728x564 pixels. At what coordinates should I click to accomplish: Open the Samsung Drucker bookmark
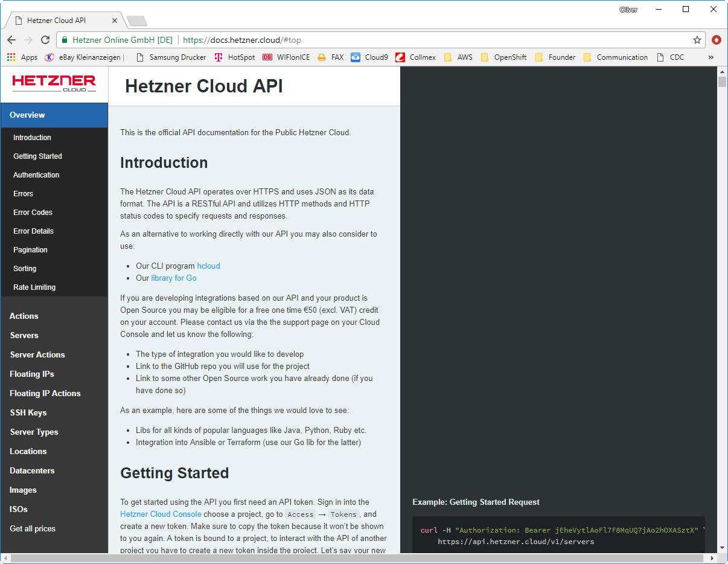tap(171, 57)
